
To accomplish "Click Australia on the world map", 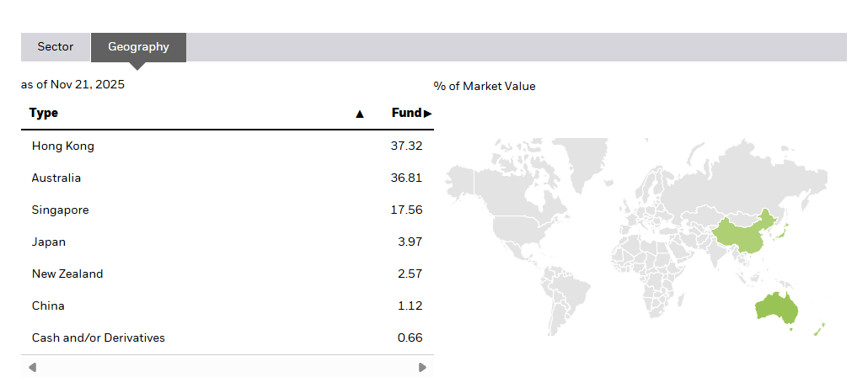I will click(775, 308).
